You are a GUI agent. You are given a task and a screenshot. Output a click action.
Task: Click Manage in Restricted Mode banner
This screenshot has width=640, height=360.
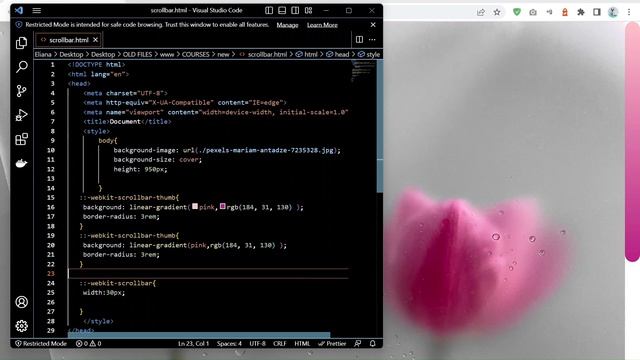tap(287, 25)
